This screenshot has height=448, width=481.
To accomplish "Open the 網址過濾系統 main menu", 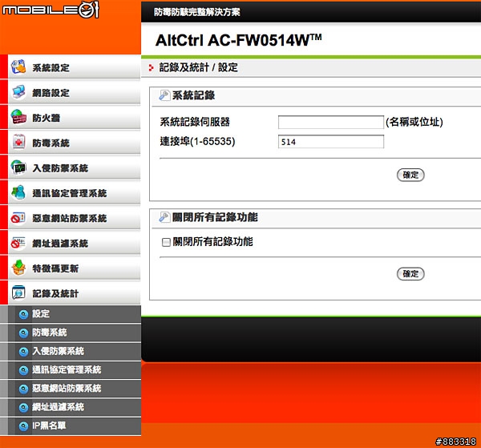I will point(75,243).
